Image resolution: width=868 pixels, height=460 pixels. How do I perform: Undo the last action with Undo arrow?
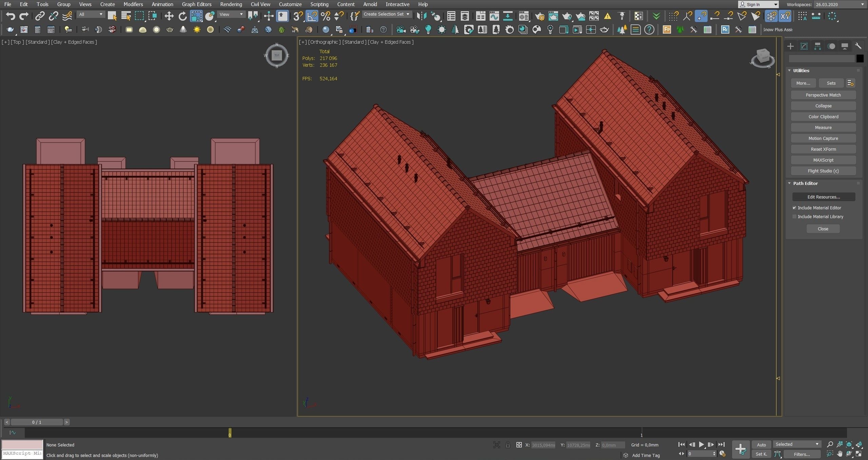point(11,16)
